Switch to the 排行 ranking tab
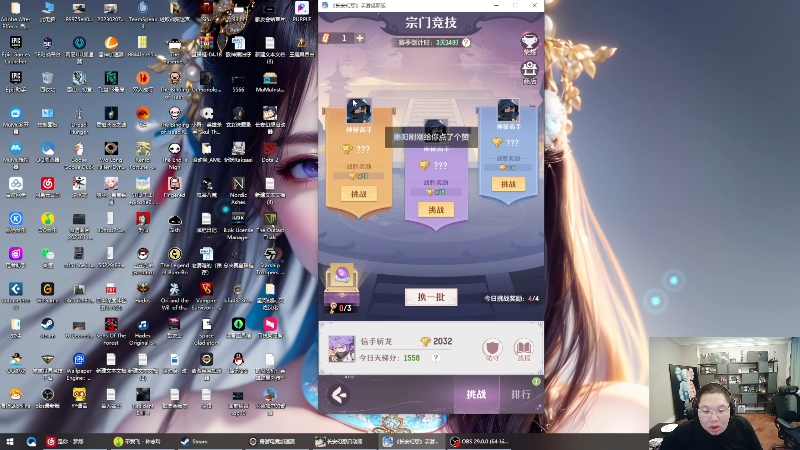 pyautogui.click(x=521, y=394)
